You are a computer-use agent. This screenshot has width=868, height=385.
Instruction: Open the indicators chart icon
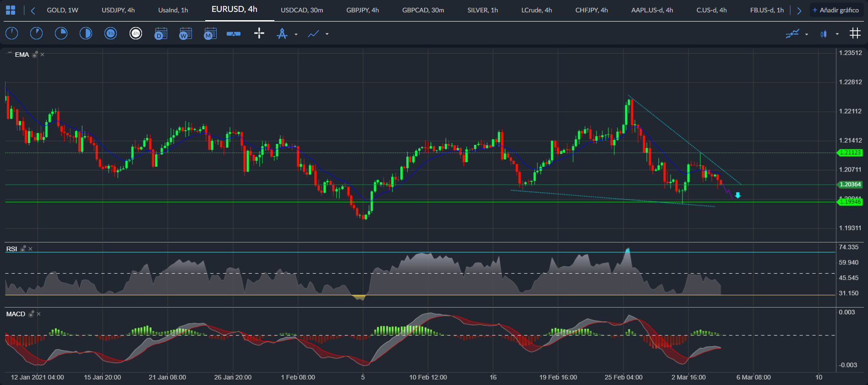792,33
